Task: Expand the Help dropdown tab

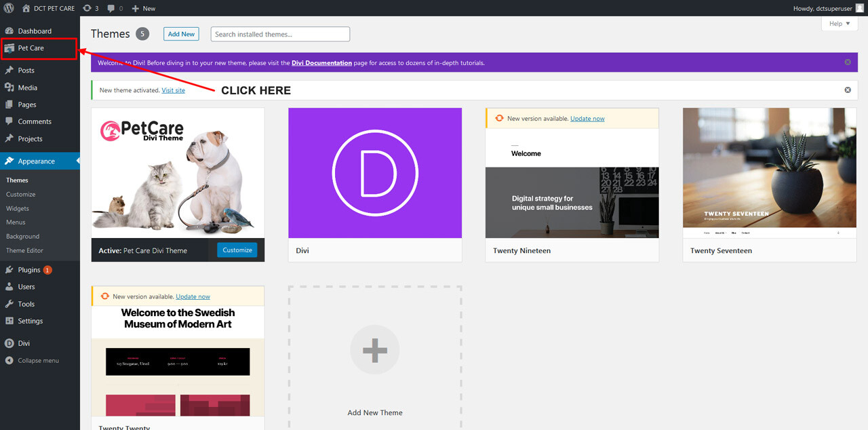Action: click(x=840, y=24)
